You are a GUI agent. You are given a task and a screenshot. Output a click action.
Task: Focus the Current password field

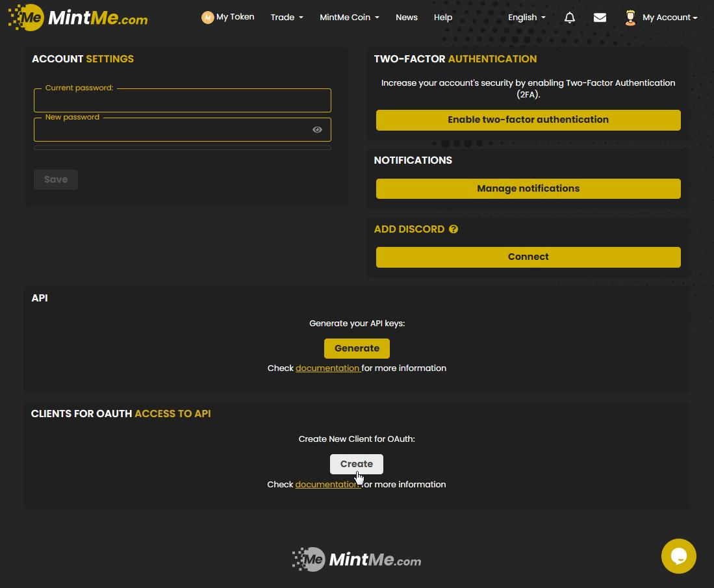pyautogui.click(x=182, y=102)
